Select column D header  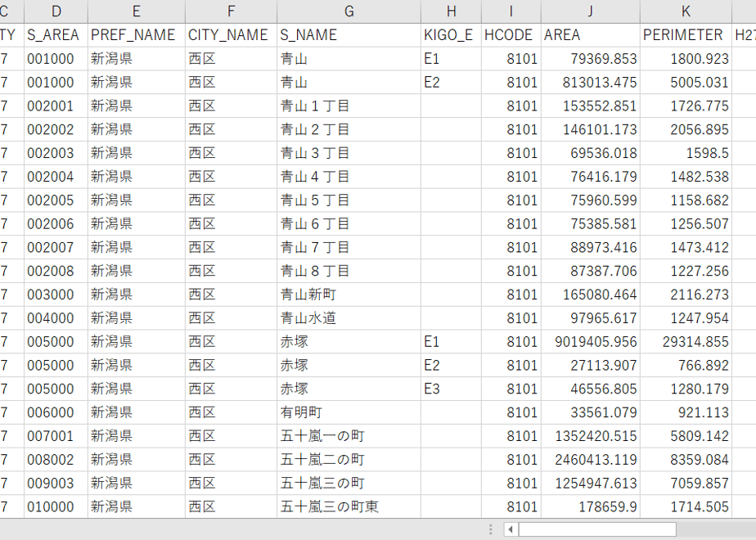point(56,11)
